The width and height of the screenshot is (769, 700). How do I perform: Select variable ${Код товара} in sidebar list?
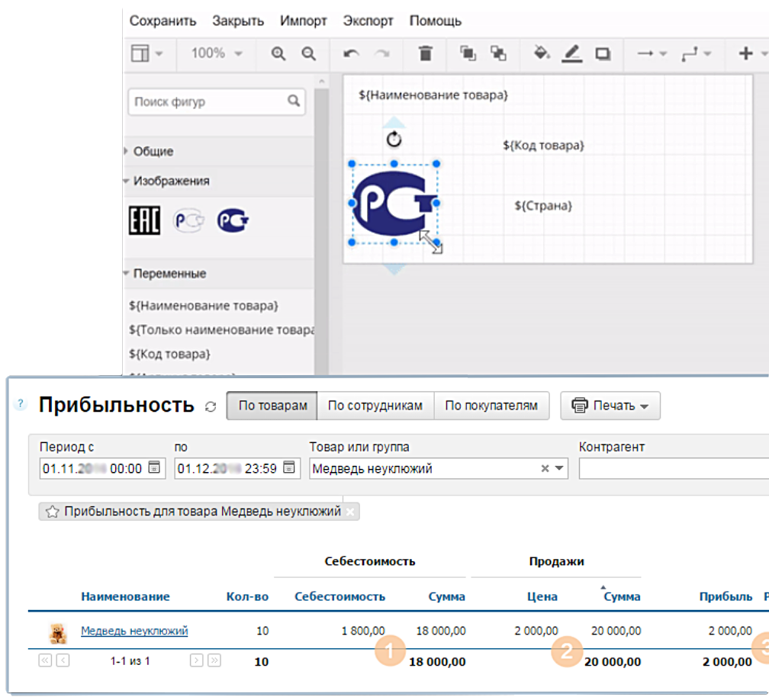coord(169,354)
